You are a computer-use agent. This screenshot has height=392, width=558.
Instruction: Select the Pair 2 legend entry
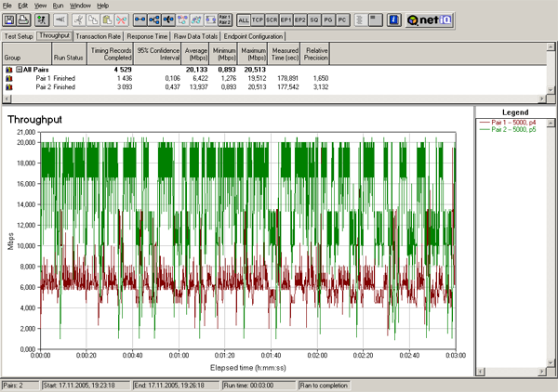[x=507, y=127]
